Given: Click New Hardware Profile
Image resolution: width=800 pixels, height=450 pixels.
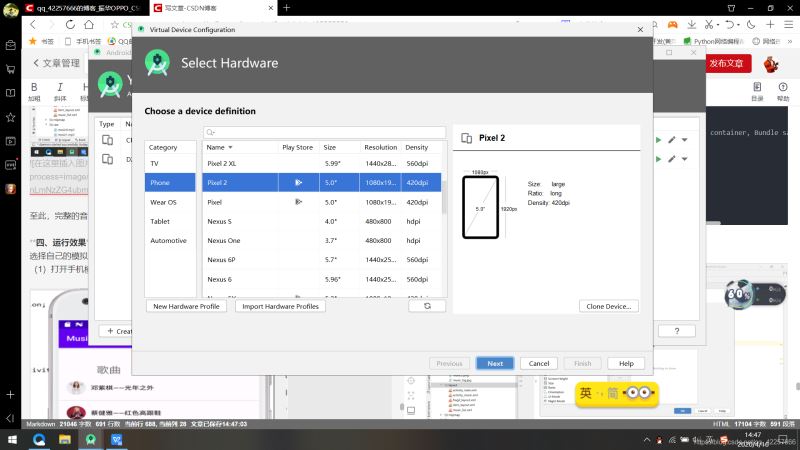Looking at the screenshot, I should (x=186, y=306).
